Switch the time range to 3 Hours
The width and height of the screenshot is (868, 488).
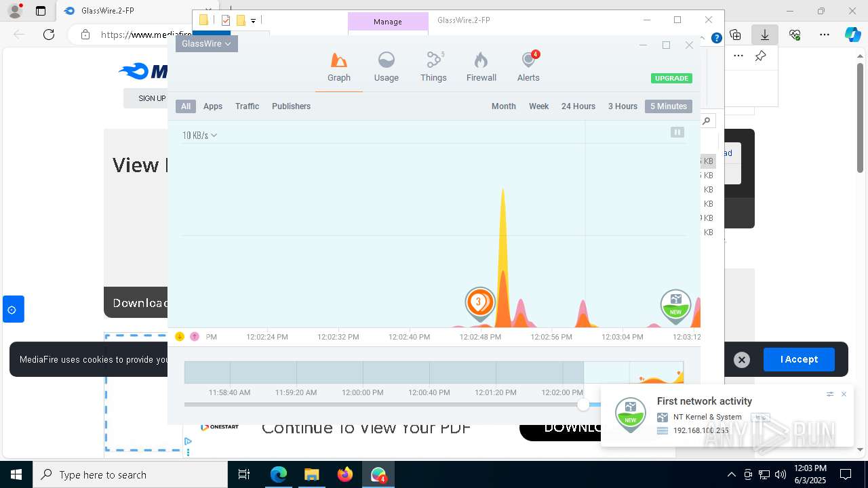click(623, 106)
